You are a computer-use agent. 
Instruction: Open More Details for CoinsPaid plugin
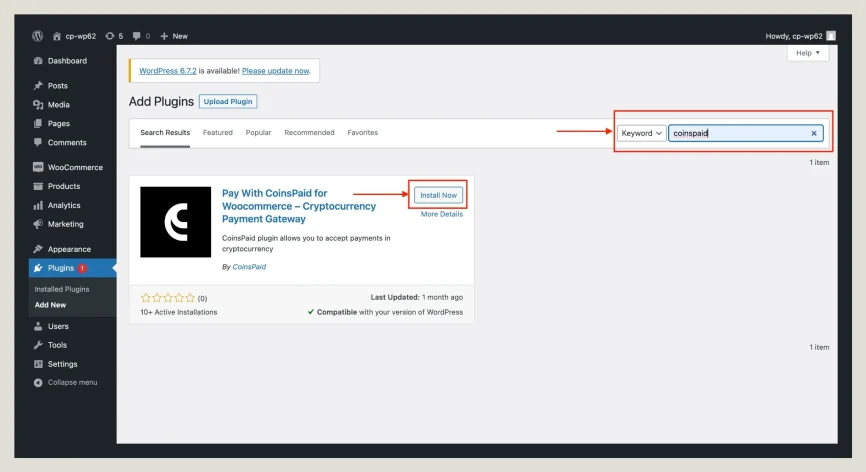click(x=441, y=214)
